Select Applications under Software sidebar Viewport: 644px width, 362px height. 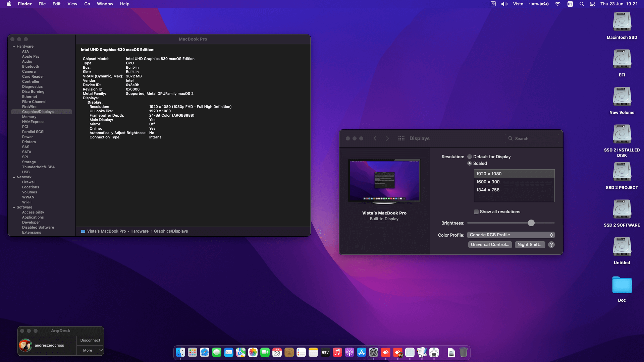tap(33, 218)
